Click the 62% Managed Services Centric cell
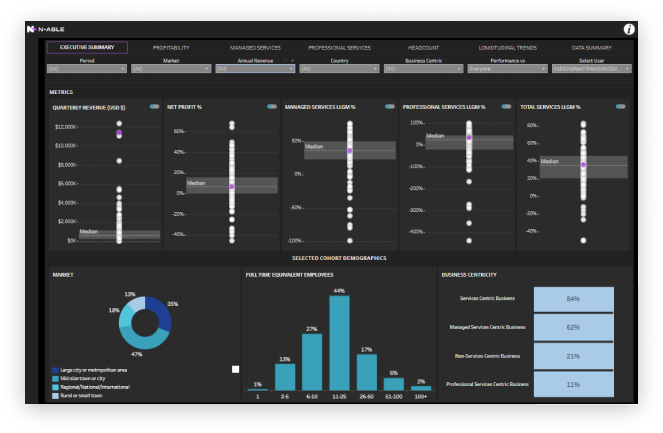 [x=573, y=327]
